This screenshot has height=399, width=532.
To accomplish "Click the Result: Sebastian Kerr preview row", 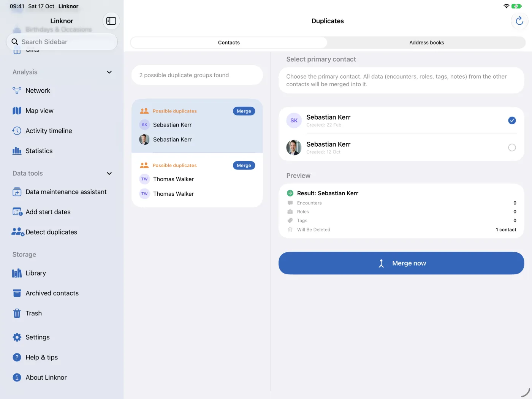I will coord(401,193).
